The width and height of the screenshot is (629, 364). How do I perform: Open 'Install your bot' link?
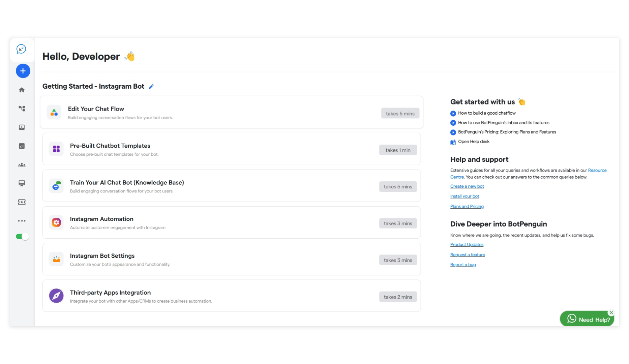pos(465,196)
